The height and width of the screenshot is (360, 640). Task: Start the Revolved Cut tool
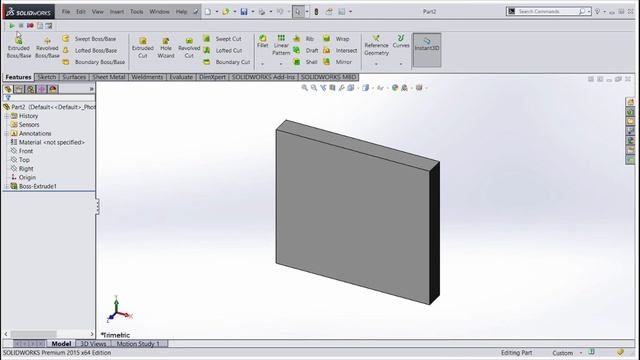tap(189, 47)
